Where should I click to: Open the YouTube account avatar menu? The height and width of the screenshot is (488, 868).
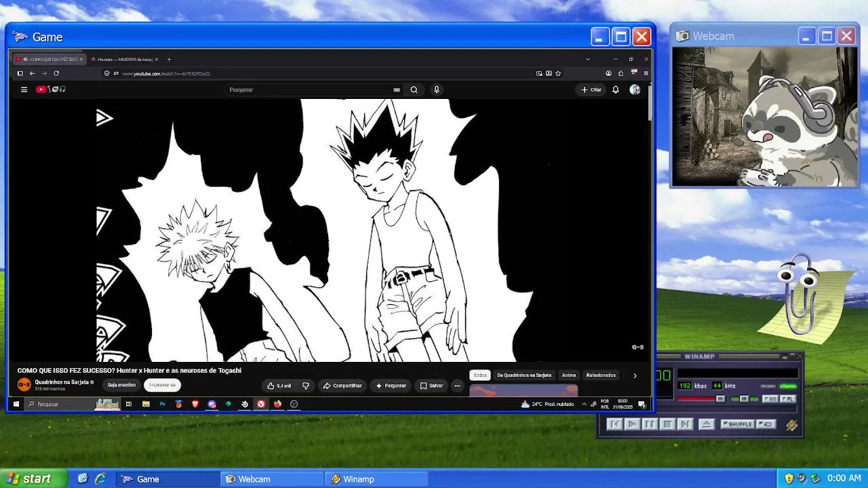pyautogui.click(x=635, y=89)
